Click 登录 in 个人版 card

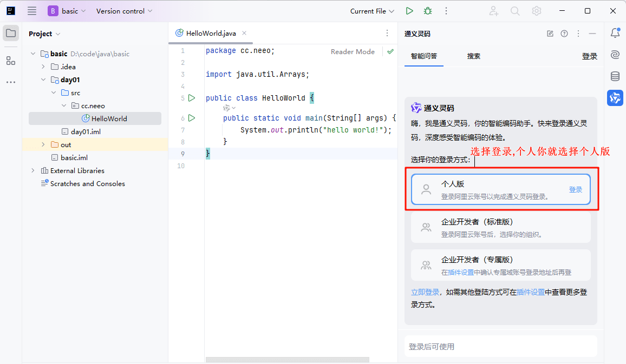(x=575, y=189)
